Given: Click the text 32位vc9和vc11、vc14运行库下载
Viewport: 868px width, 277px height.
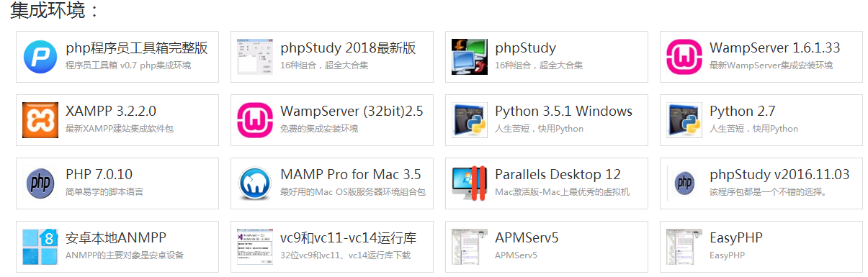Looking at the screenshot, I should click(x=345, y=255).
